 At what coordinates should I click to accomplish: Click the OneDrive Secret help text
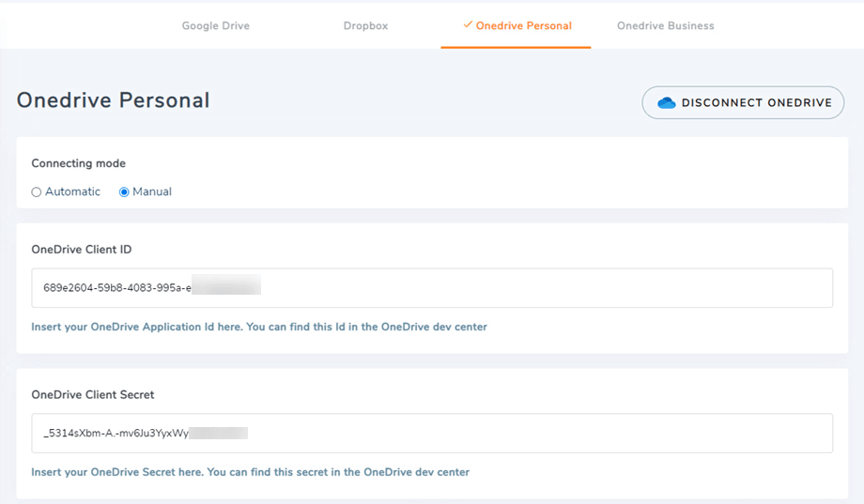(x=250, y=472)
